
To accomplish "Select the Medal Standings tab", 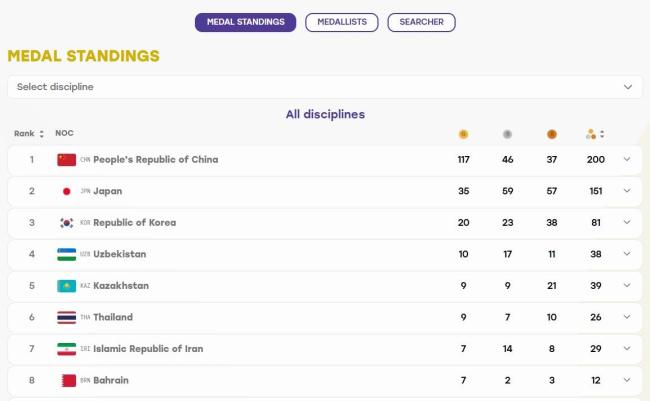I will pos(245,22).
